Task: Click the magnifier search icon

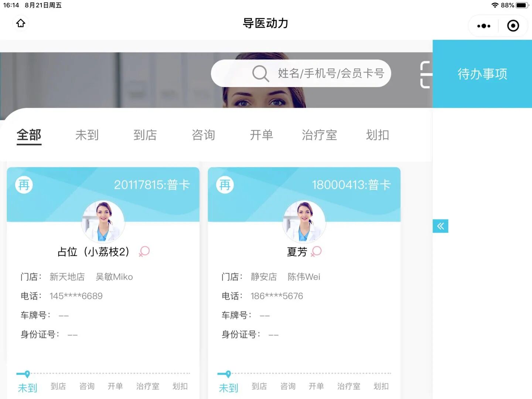Action: (260, 74)
